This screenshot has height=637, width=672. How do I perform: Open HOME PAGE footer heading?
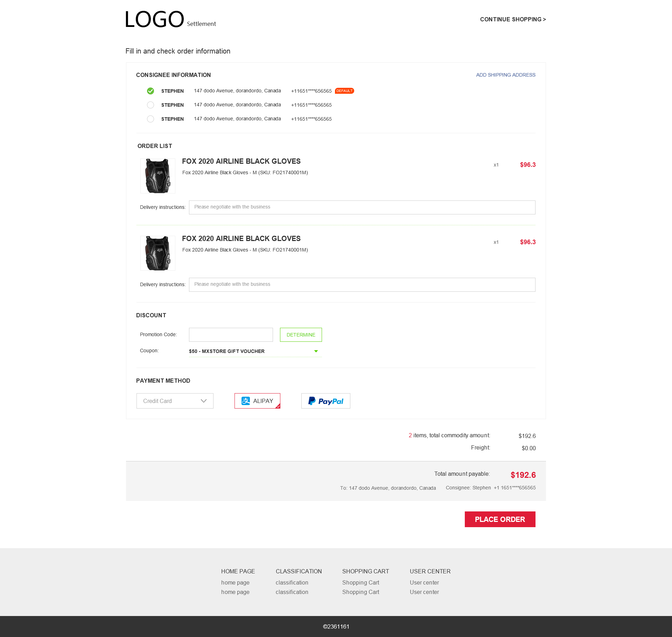pos(238,571)
